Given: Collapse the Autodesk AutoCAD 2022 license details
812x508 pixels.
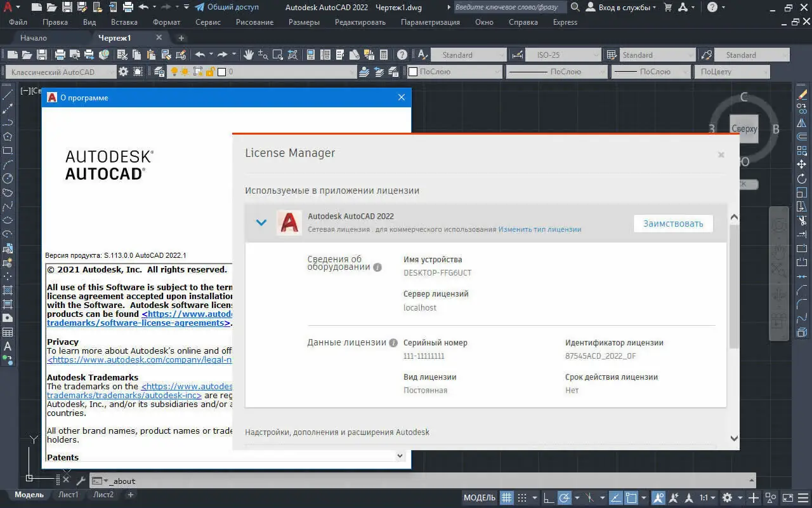Looking at the screenshot, I should tap(261, 222).
